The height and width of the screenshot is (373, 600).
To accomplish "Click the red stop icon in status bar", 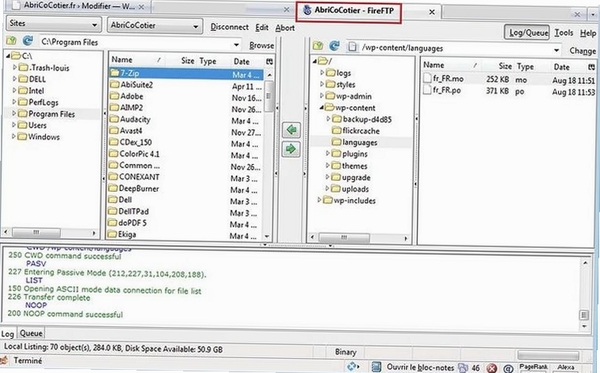I will click(x=492, y=368).
